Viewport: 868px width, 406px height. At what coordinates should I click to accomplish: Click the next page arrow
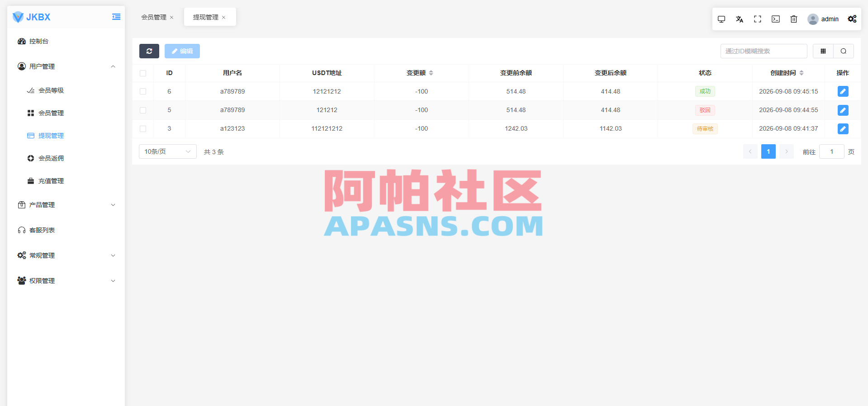click(x=787, y=151)
